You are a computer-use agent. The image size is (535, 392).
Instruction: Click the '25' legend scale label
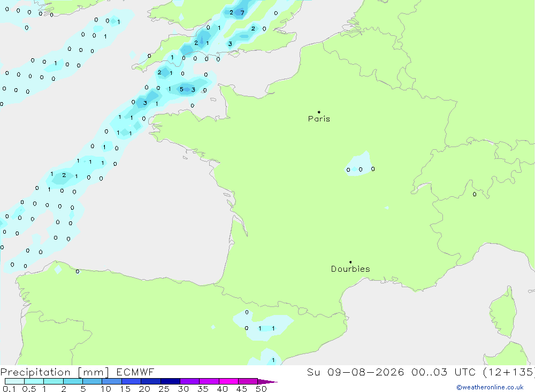pyautogui.click(x=164, y=389)
